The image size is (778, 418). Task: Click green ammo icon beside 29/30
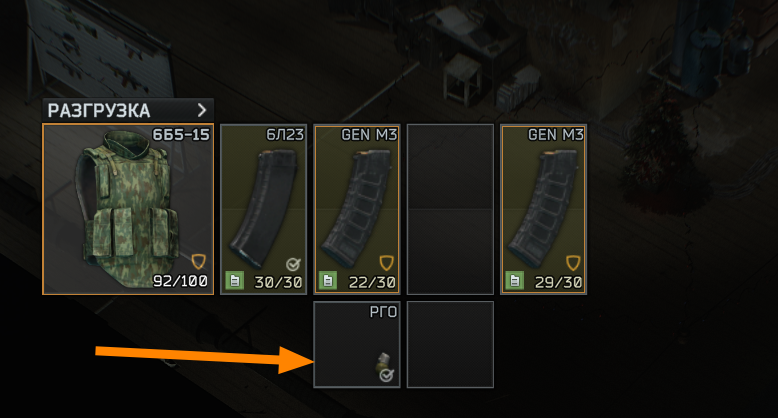(515, 280)
